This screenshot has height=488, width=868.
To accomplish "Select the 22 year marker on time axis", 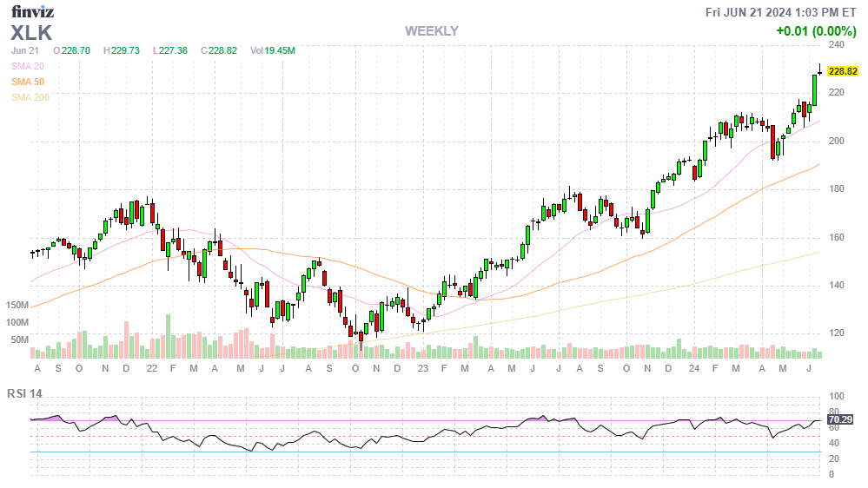I will tap(151, 368).
